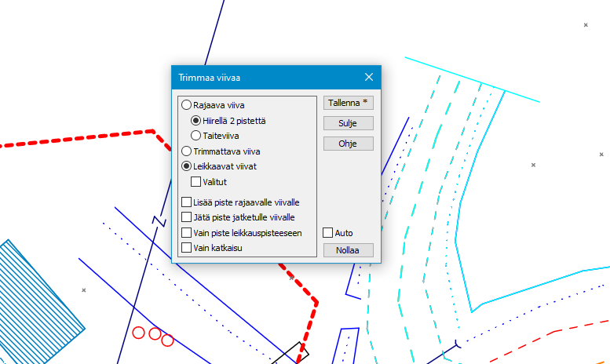The image size is (610, 364).
Task: Click the Sulje button
Action: tap(348, 123)
